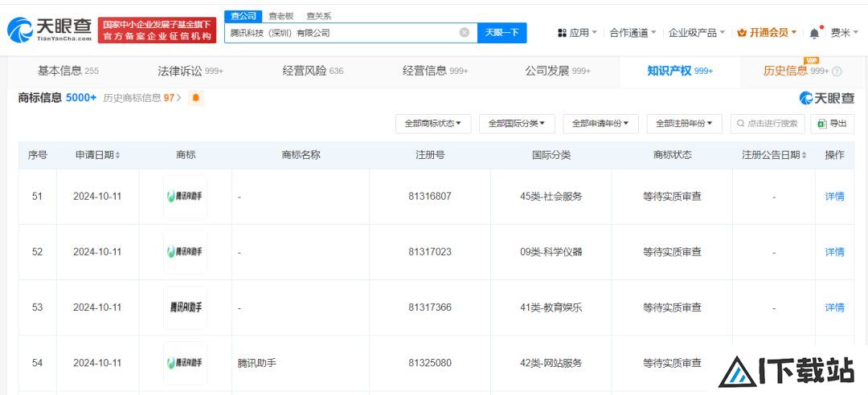
Task: Open the 费米 user account menu
Action: pos(844,33)
